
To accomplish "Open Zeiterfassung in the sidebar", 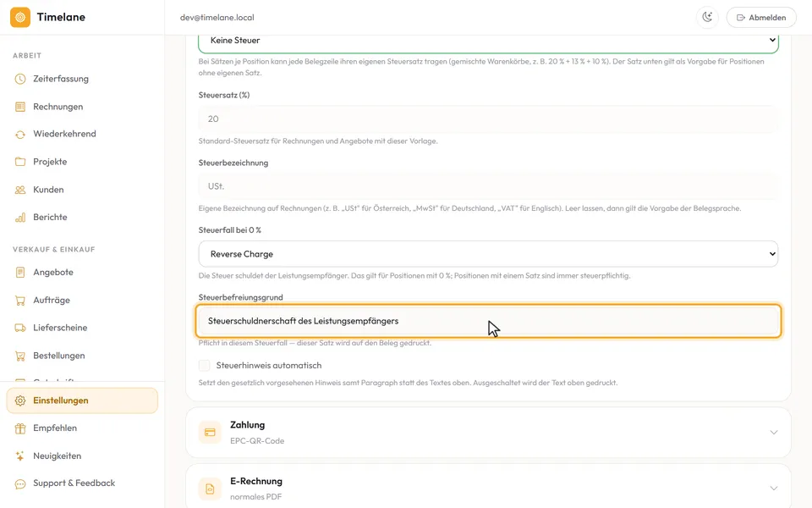I will pyautogui.click(x=82, y=79).
